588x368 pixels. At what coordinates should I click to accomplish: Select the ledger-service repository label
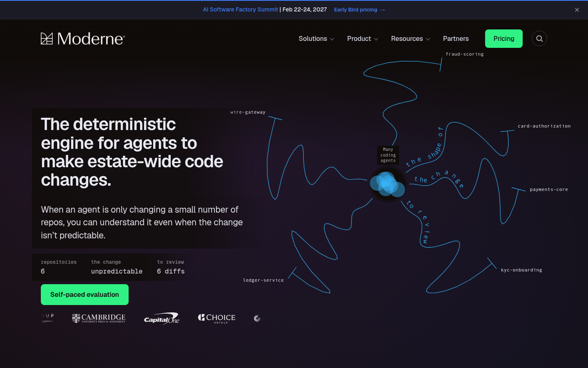(x=263, y=280)
